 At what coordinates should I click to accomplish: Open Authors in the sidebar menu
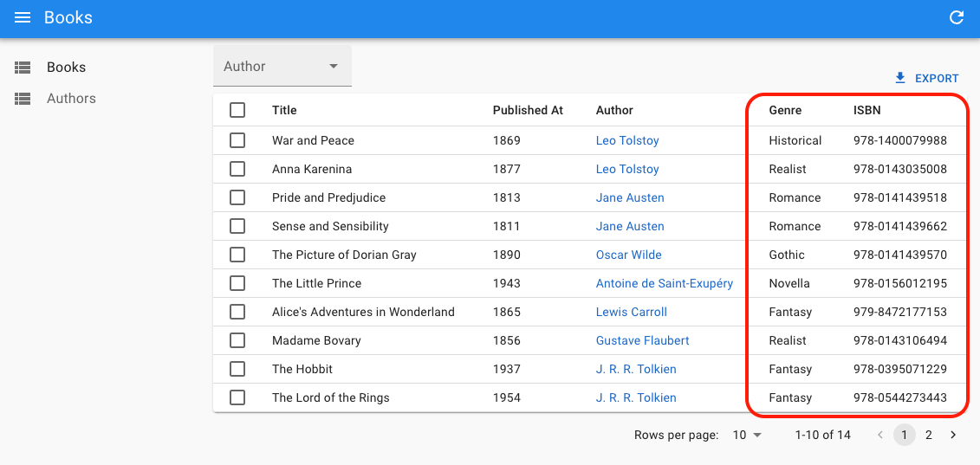pyautogui.click(x=71, y=99)
